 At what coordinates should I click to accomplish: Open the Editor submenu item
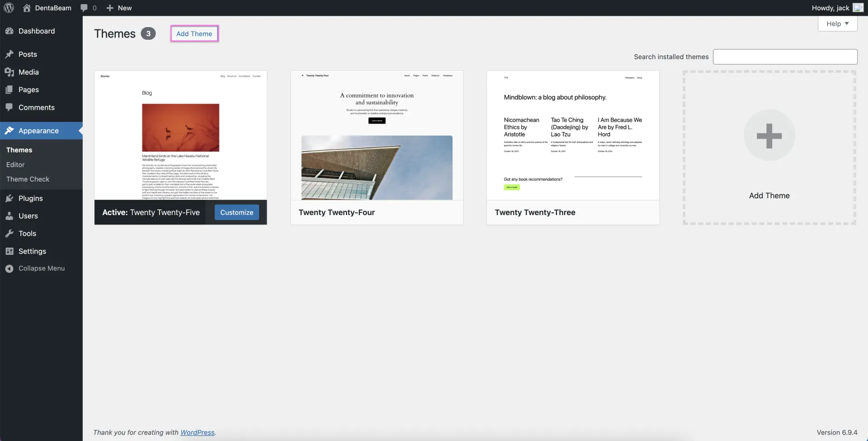tap(15, 164)
